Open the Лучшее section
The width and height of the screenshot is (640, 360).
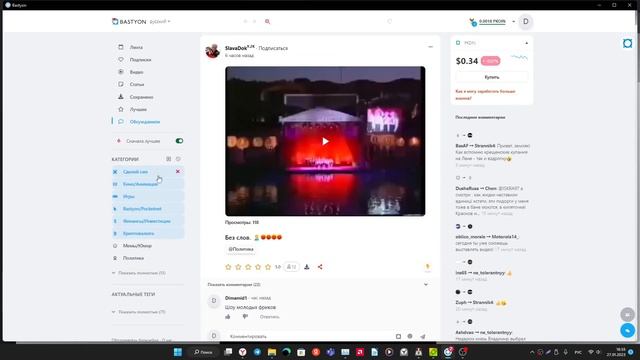coord(138,109)
